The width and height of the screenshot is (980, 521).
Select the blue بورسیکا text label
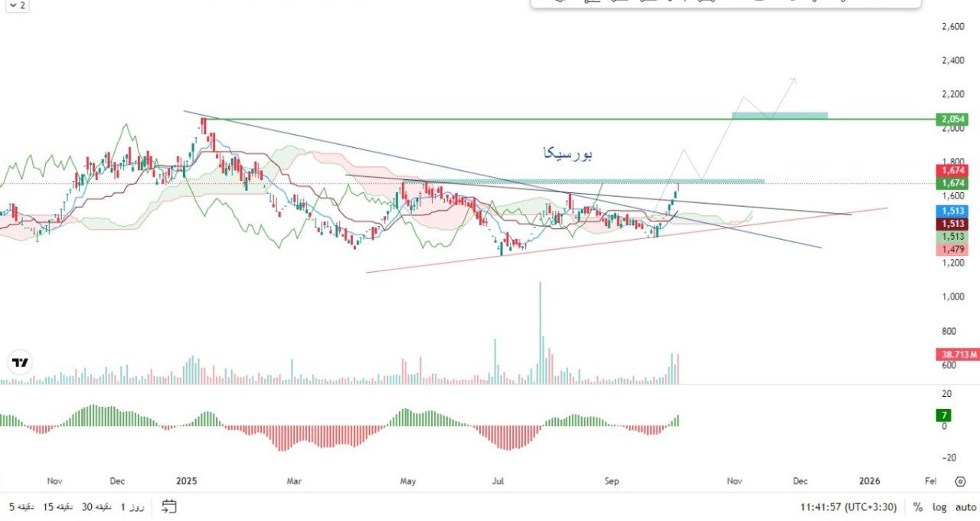pos(567,153)
